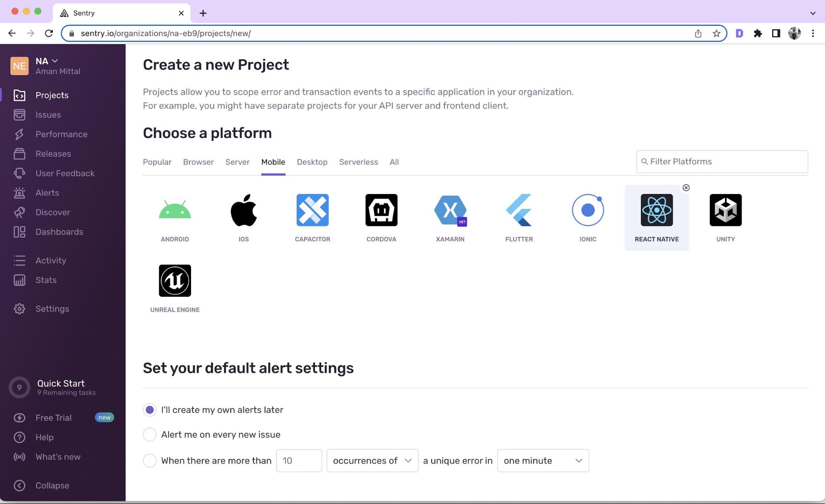Expand the NA organization switcher
825x504 pixels.
[x=45, y=61]
